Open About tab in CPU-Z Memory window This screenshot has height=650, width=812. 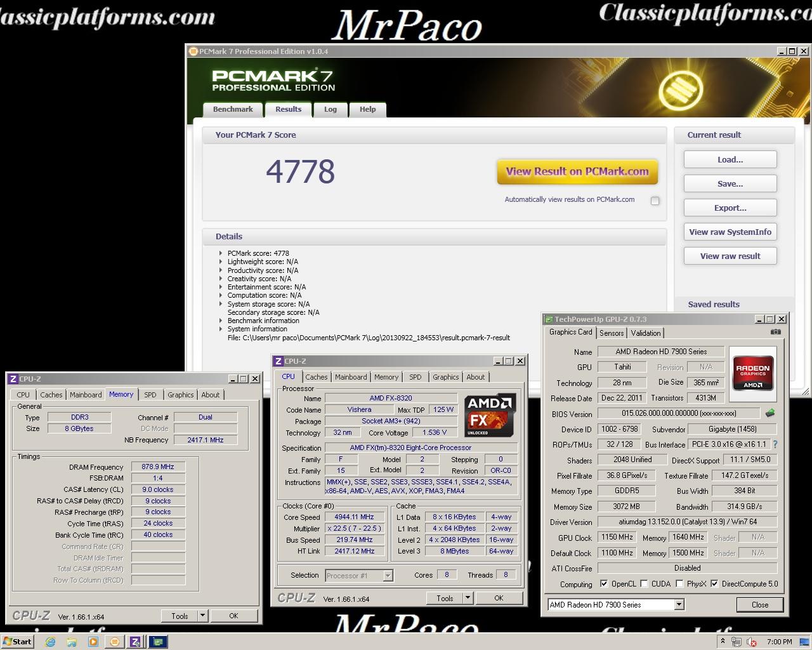tap(211, 395)
